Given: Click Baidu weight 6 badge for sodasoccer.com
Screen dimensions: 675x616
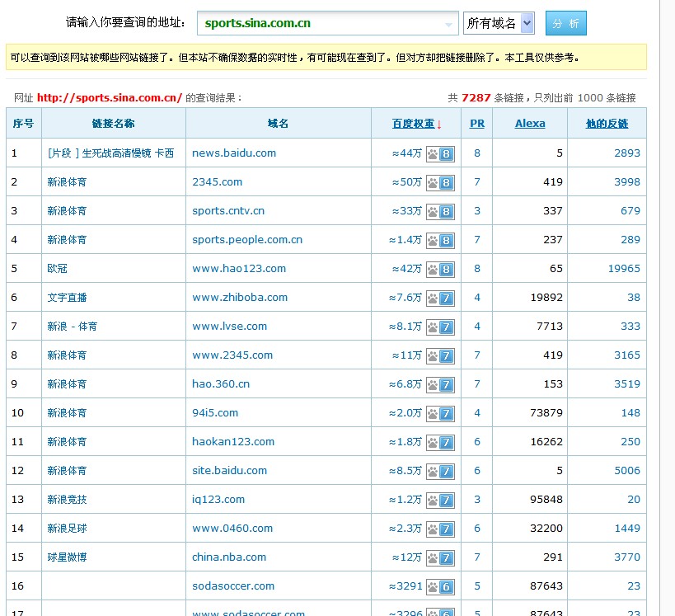Looking at the screenshot, I should click(440, 586).
